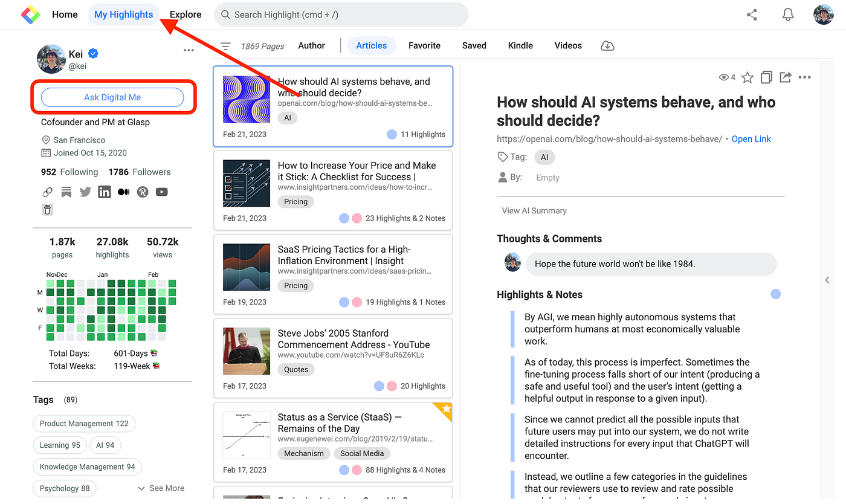The width and height of the screenshot is (846, 504).
Task: Click the tag icon beside Tag label
Action: pos(502,157)
